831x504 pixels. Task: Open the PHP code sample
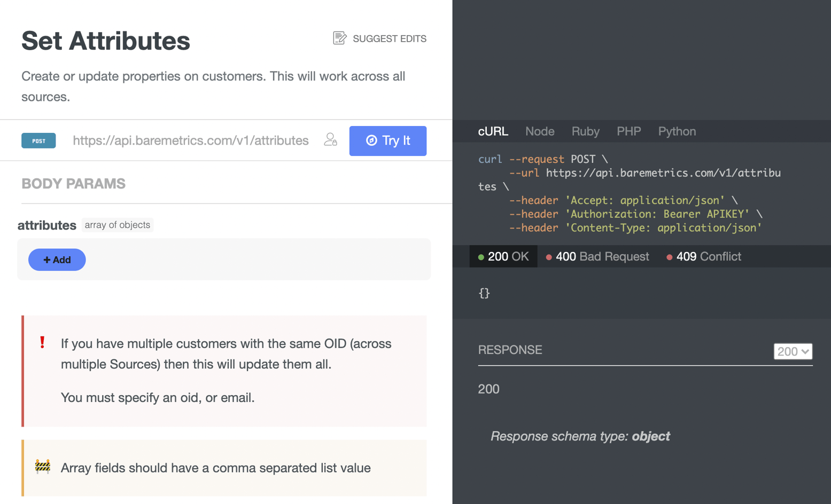[629, 131]
